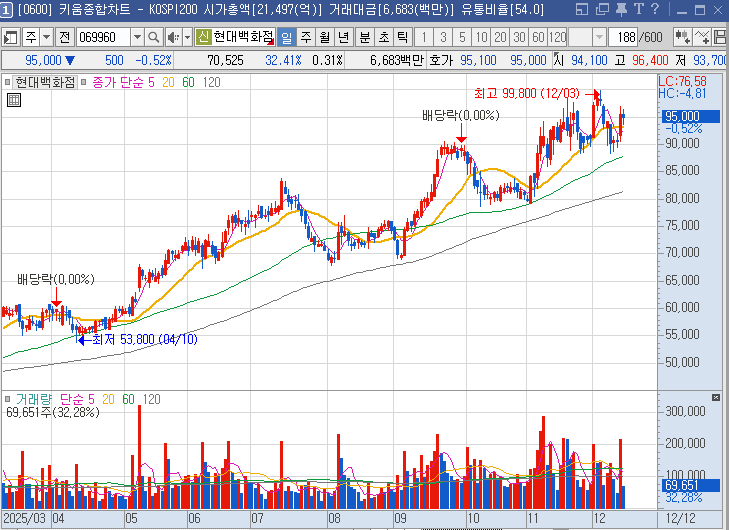Select the 30 interval preset button
This screenshot has width=729, height=530.
519,37
